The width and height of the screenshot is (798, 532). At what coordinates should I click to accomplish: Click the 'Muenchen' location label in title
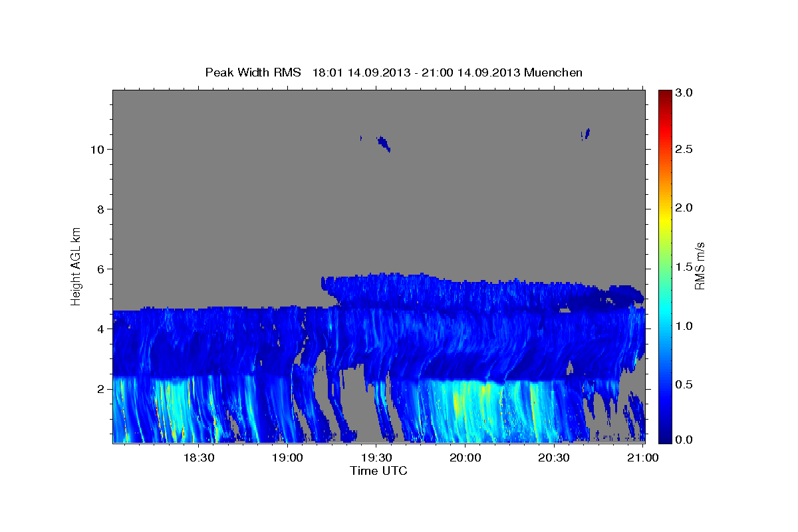pos(553,72)
